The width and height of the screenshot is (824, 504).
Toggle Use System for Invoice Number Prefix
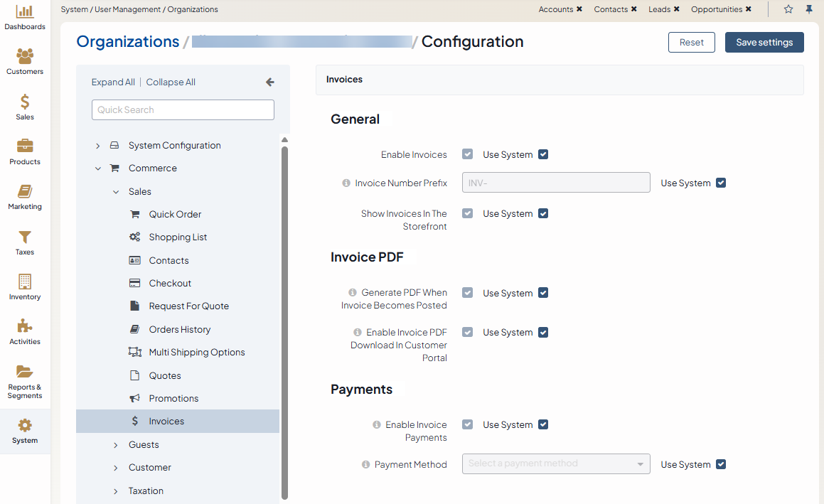coord(721,183)
